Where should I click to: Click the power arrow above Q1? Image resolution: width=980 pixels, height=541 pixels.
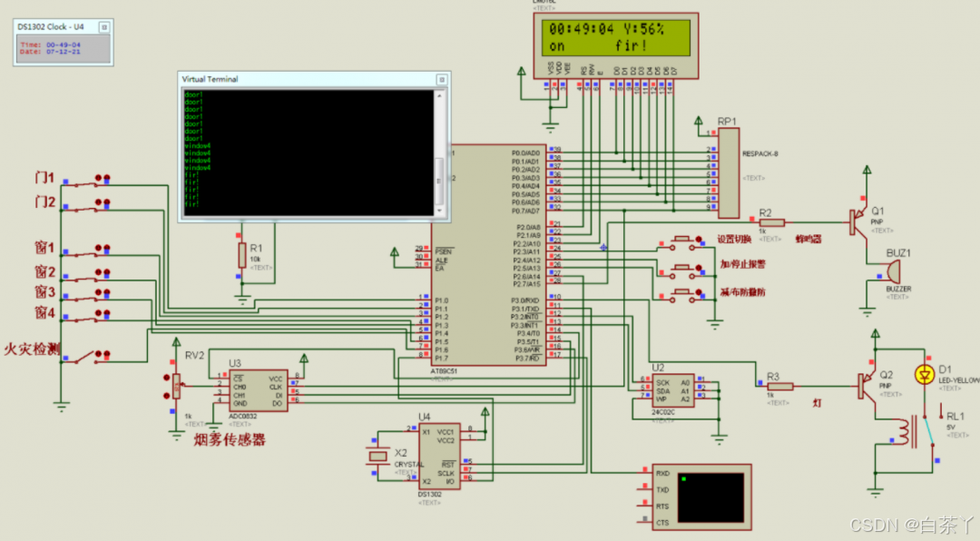click(867, 171)
